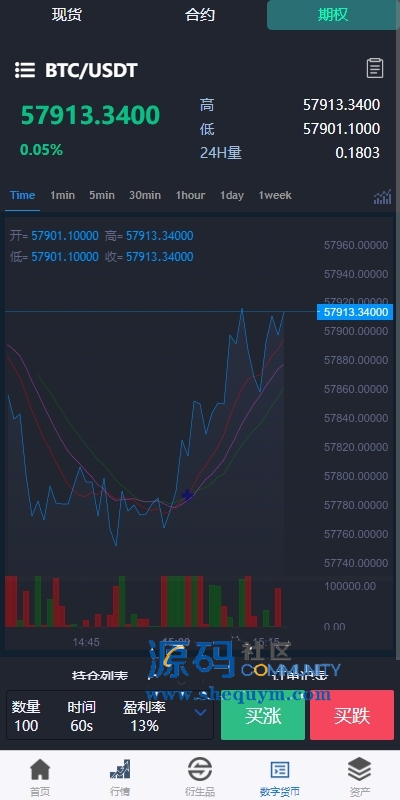
Task: Tap the red 买跌 button
Action: coord(352,715)
